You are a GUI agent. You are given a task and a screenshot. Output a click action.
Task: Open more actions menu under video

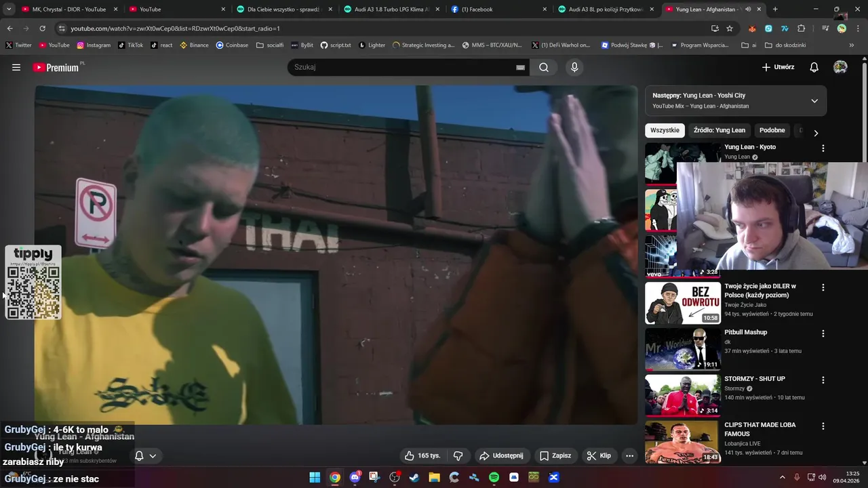point(629,455)
